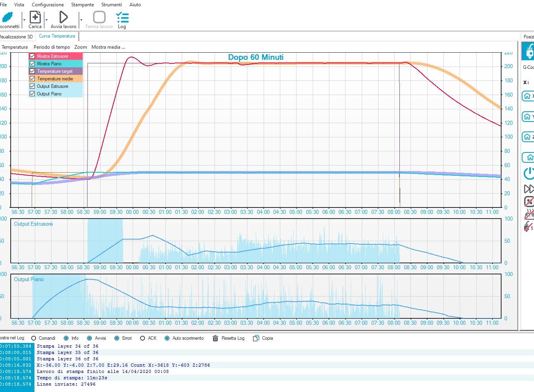Open the Periodo di tempo dropdown menu

[51, 47]
